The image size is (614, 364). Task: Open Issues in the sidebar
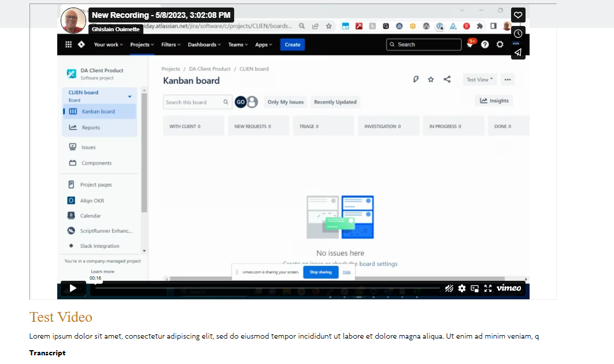pyautogui.click(x=88, y=147)
